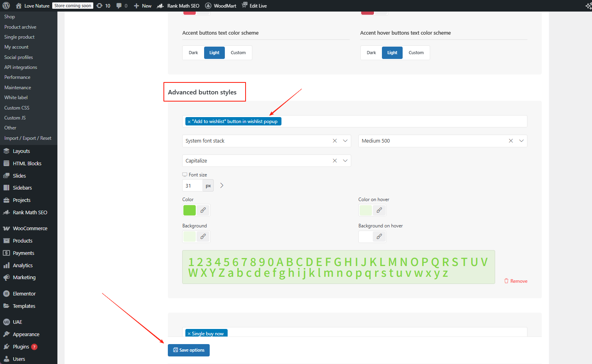Screen dimensions: 592x364
Task: Select Custom for accent buttons text color
Action: click(x=238, y=53)
